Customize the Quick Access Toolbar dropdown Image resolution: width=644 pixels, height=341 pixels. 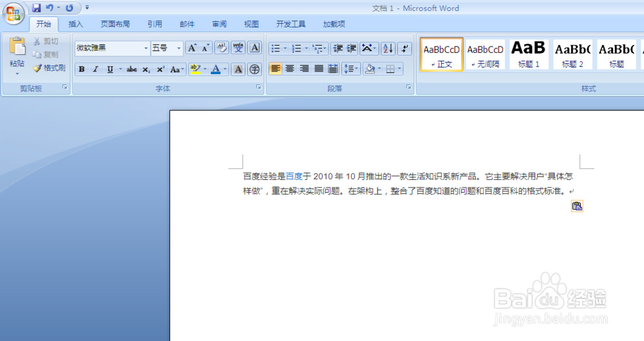click(87, 8)
